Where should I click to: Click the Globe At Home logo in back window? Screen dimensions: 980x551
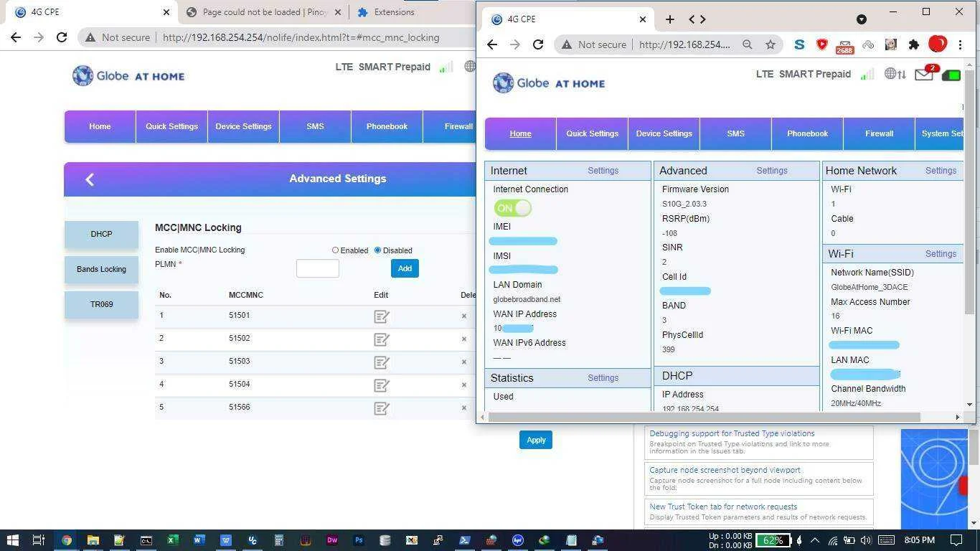click(128, 75)
